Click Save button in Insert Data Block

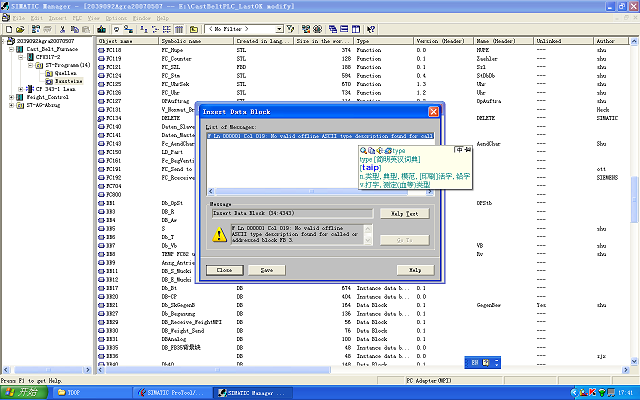point(267,270)
